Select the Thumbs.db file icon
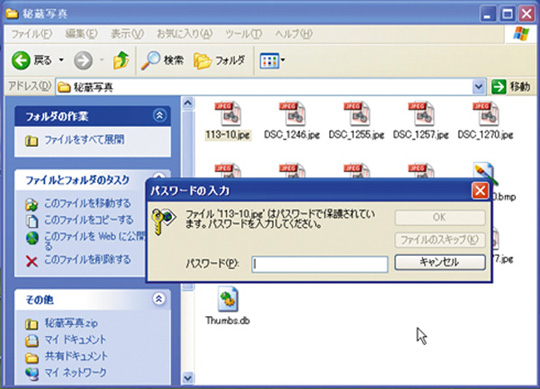 228,299
